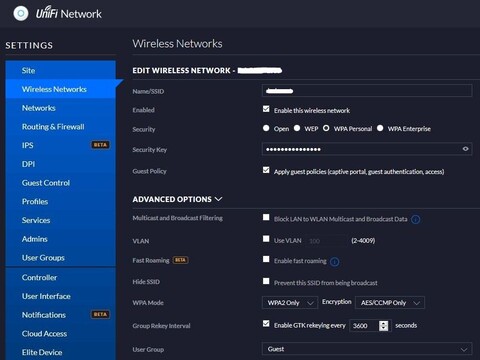The height and width of the screenshot is (360, 480).
Task: Open the AES/CCMP Only encryption dropdown
Action: pyautogui.click(x=390, y=303)
